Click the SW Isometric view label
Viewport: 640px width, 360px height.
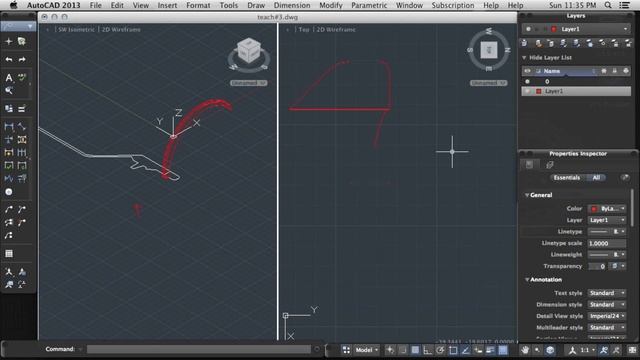[x=76, y=29]
